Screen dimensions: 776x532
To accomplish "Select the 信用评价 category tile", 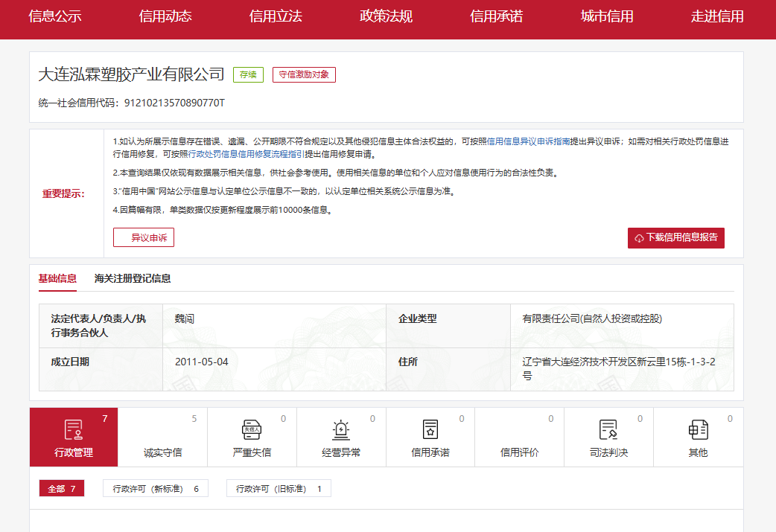I will (519, 438).
